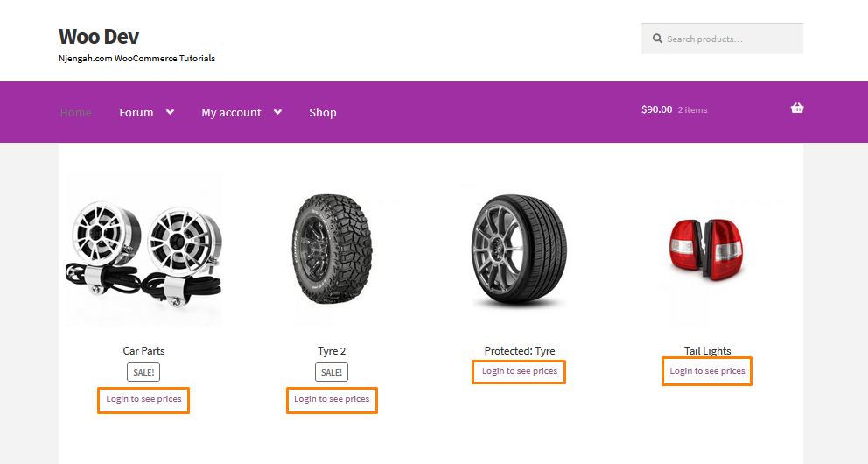The width and height of the screenshot is (868, 464).
Task: Click Login to see prices under Protected: Tyre
Action: [519, 371]
